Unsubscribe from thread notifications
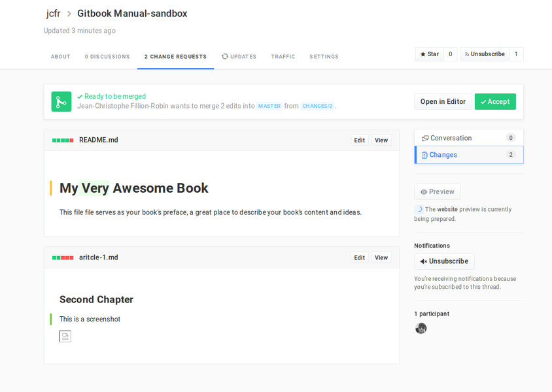The image size is (552, 392). click(x=444, y=261)
